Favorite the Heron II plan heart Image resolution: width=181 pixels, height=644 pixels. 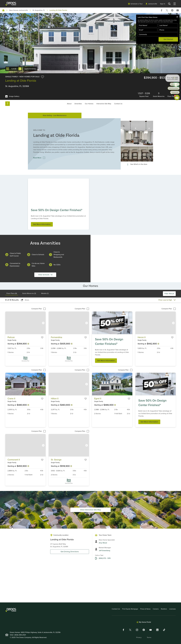click(x=172, y=337)
